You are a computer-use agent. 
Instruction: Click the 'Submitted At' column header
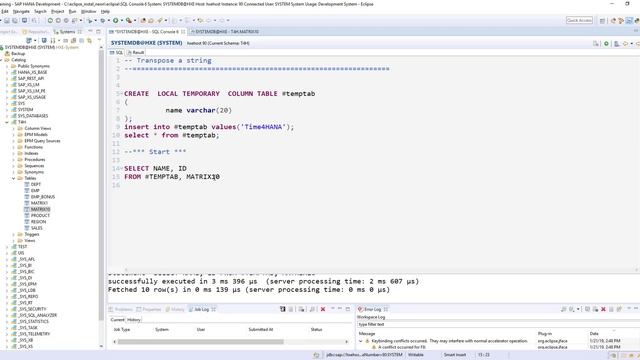click(260, 329)
